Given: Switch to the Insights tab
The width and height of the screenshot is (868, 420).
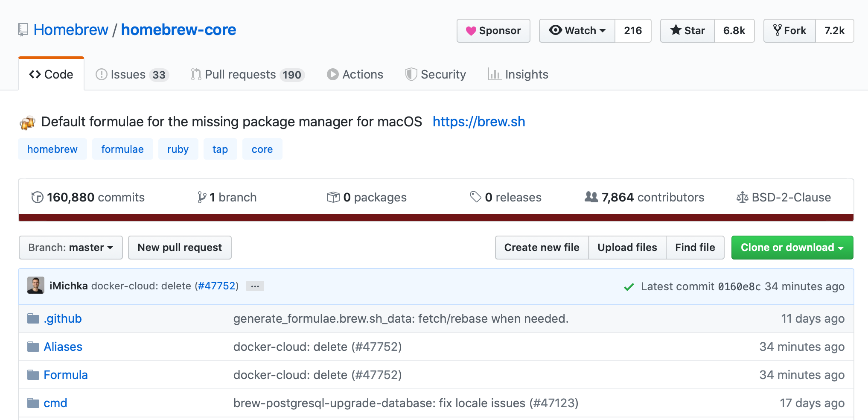Looking at the screenshot, I should (x=518, y=74).
